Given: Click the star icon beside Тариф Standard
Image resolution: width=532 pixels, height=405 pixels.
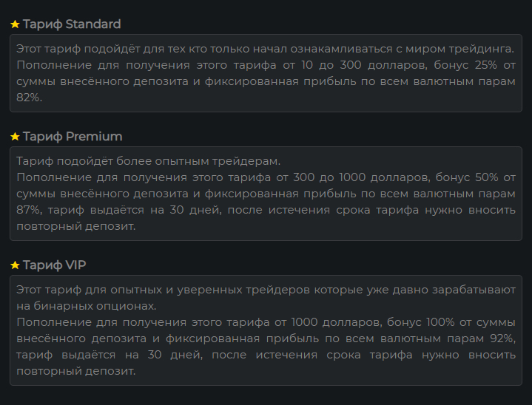Looking at the screenshot, I should point(15,24).
